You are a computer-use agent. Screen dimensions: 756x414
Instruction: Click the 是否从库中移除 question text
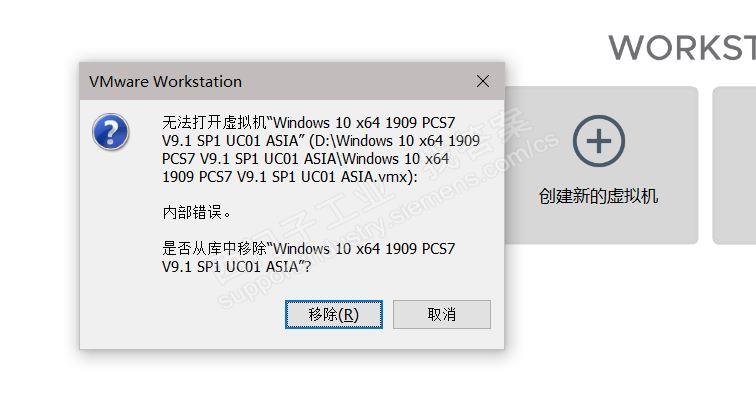click(216, 249)
